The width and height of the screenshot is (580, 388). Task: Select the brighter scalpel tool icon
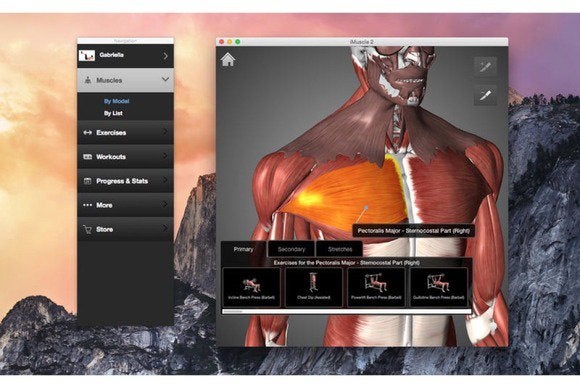(x=485, y=95)
